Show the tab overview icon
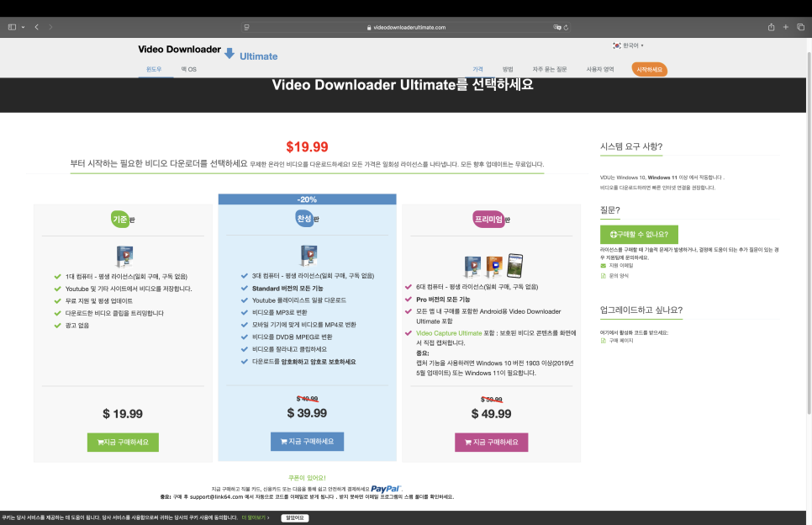The image size is (812, 525). 800,27
